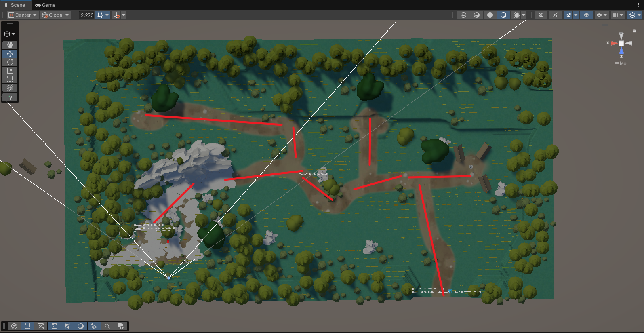Toggle hidden objects visibility eye

587,15
